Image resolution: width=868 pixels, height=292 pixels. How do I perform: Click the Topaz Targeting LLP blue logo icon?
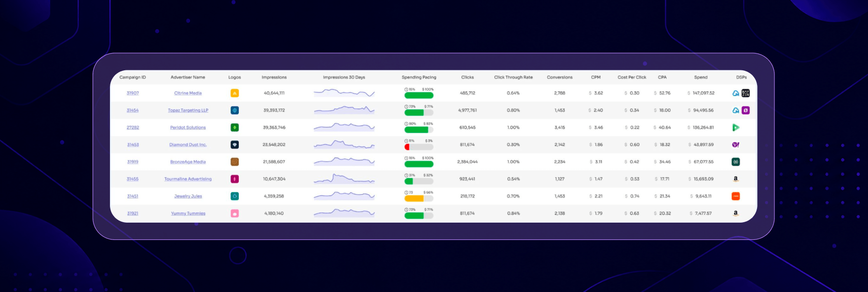tap(235, 110)
